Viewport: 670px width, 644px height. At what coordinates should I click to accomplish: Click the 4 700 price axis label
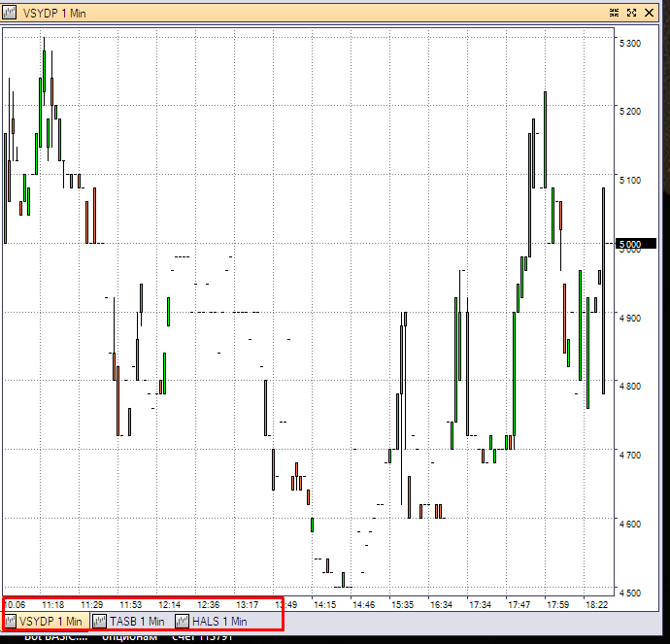tap(630, 456)
